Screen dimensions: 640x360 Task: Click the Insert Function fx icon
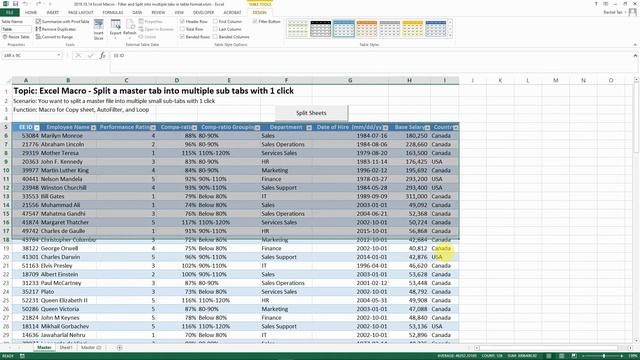tap(102, 55)
